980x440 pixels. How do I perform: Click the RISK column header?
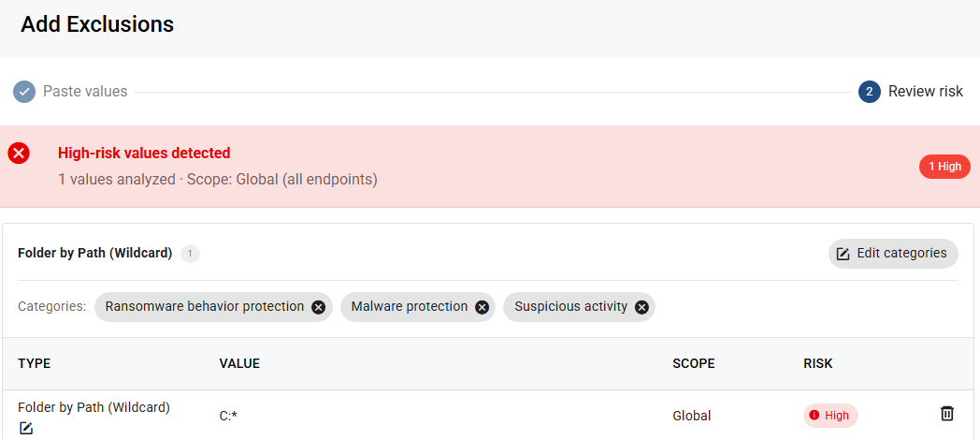818,363
